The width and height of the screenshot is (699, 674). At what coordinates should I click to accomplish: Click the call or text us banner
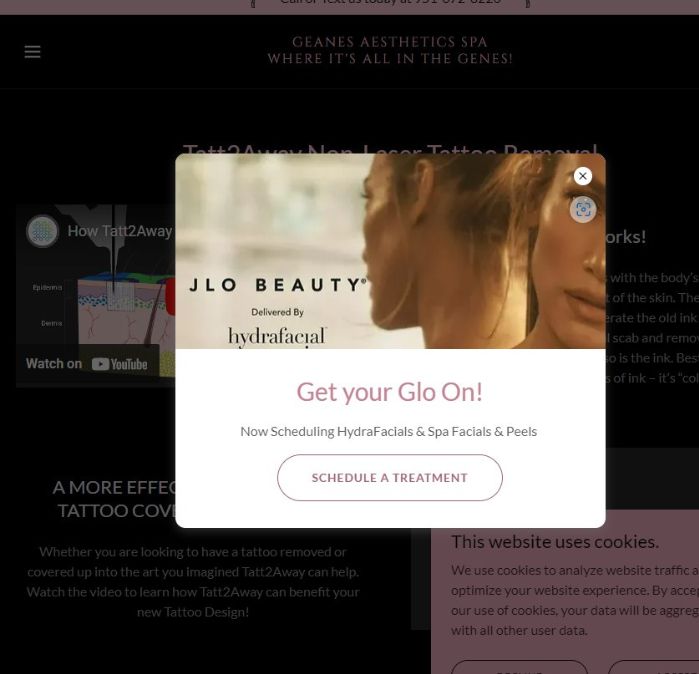390,4
